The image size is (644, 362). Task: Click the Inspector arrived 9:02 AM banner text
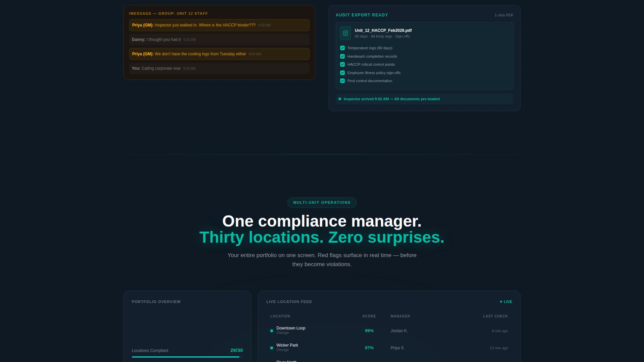[x=391, y=99]
